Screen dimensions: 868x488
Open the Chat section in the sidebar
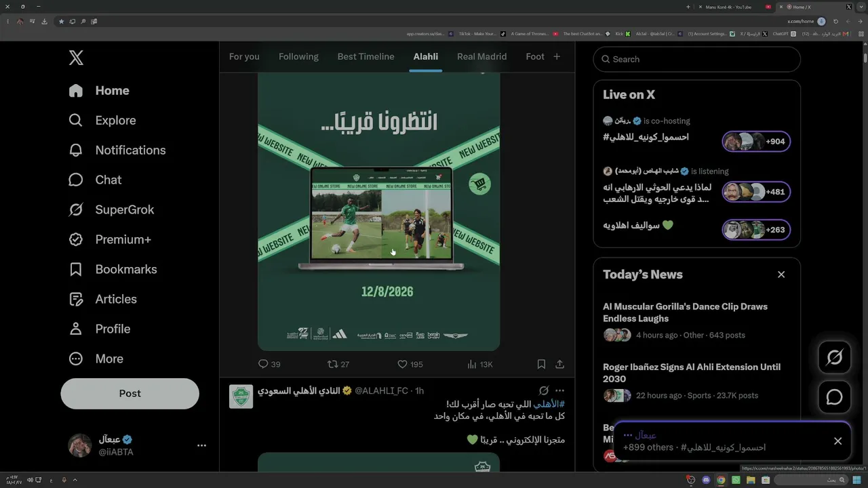pyautogui.click(x=95, y=180)
